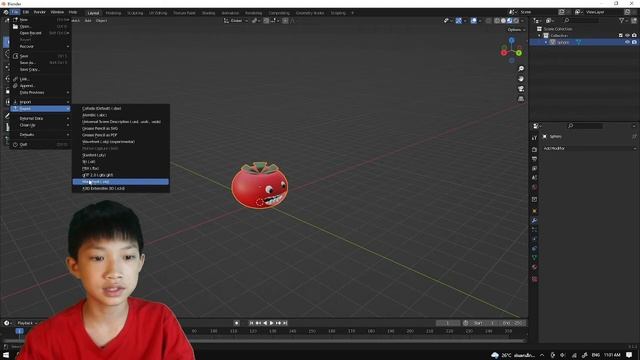Switch to the Shading workspace tab
Image resolution: width=640 pixels, height=360 pixels.
point(208,13)
